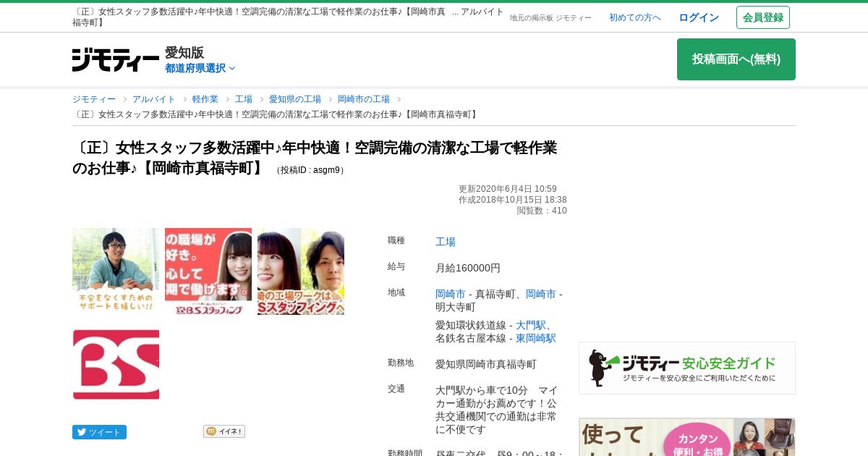Open the 軽作業 breadcrumb
This screenshot has width=868, height=456.
pos(205,99)
